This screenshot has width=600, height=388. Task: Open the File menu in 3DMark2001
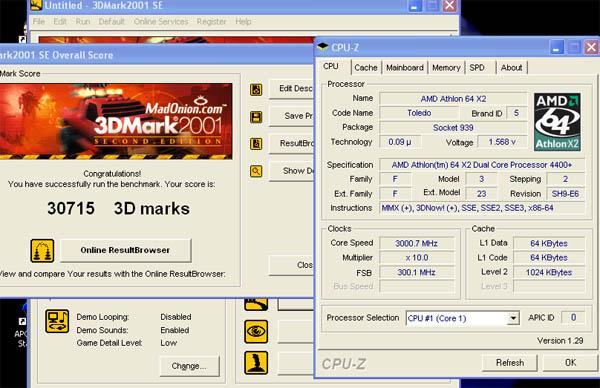(x=39, y=21)
